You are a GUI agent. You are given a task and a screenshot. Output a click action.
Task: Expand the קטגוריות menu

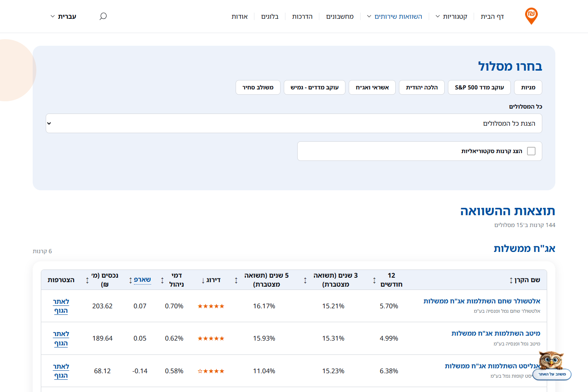point(451,16)
